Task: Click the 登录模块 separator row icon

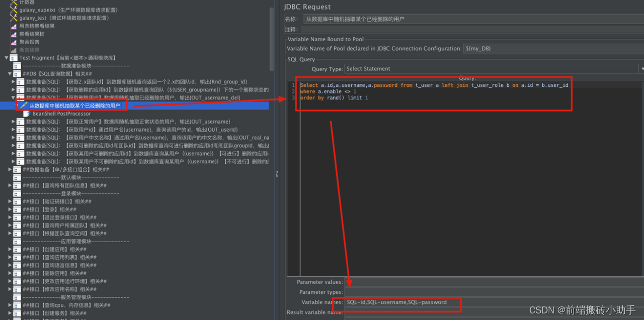Action: tap(17, 193)
